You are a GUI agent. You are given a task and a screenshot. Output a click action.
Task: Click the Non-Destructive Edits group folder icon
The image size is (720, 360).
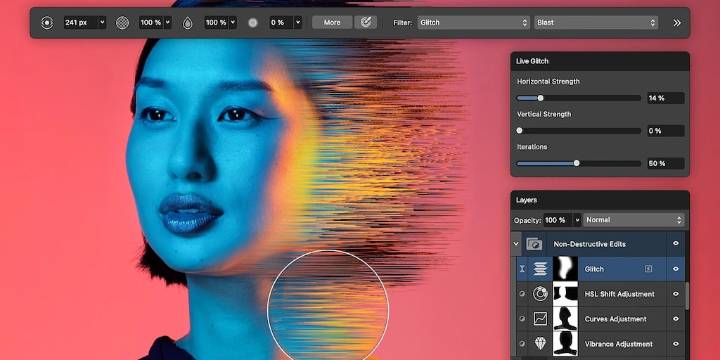pyautogui.click(x=534, y=244)
